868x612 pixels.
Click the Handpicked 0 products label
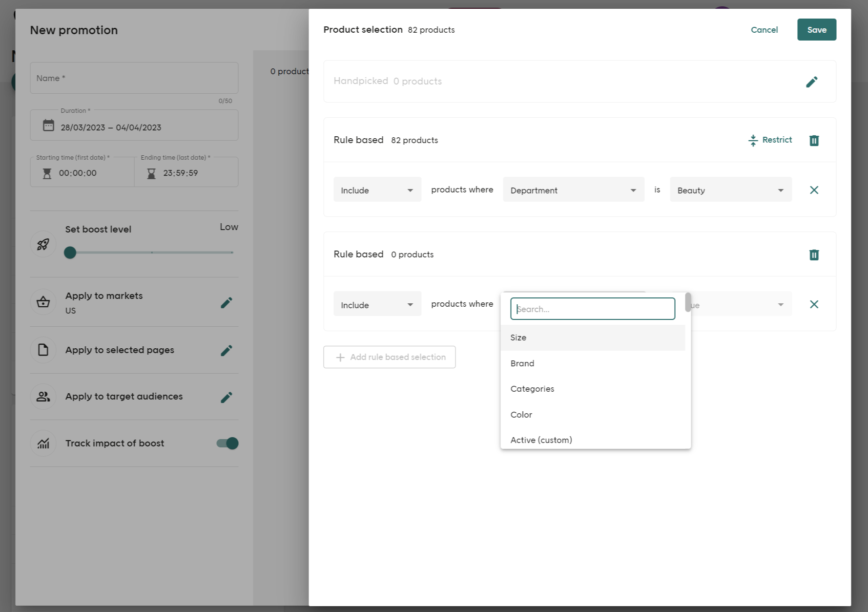click(x=388, y=81)
